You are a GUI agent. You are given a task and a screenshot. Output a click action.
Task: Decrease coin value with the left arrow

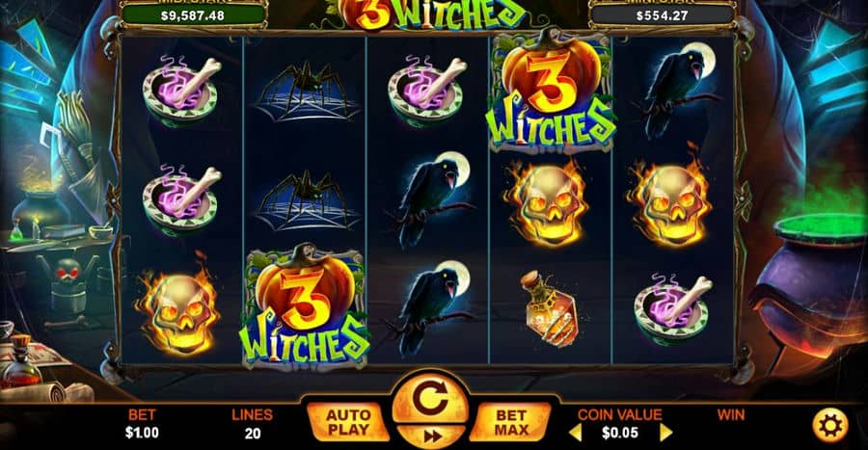(576, 433)
